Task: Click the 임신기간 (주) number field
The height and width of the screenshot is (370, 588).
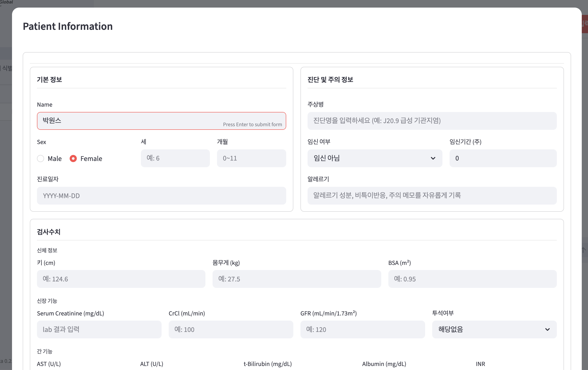Action: point(503,158)
